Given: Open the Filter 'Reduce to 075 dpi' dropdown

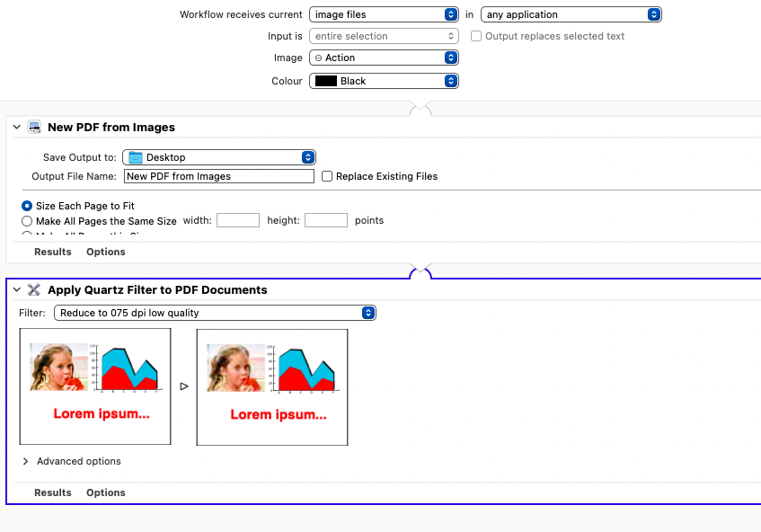Looking at the screenshot, I should (x=215, y=313).
